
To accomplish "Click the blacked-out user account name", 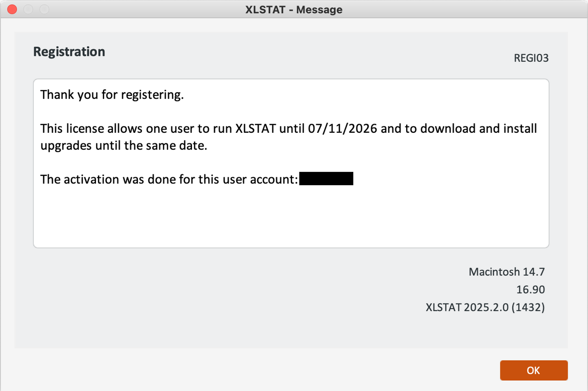I will point(326,179).
